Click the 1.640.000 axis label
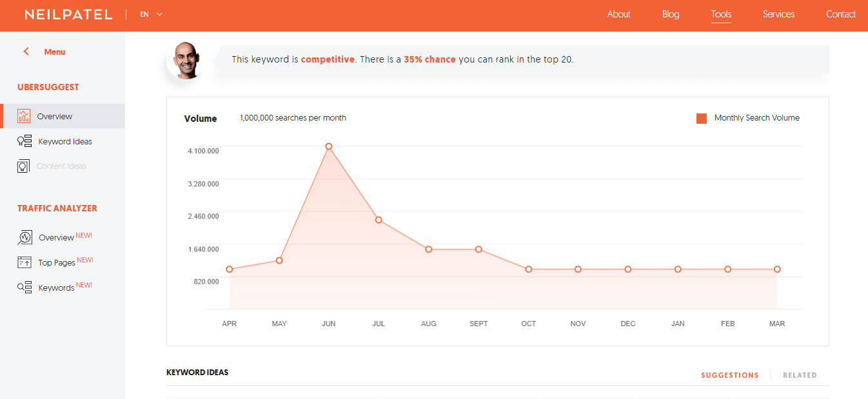This screenshot has width=868, height=399. point(203,249)
